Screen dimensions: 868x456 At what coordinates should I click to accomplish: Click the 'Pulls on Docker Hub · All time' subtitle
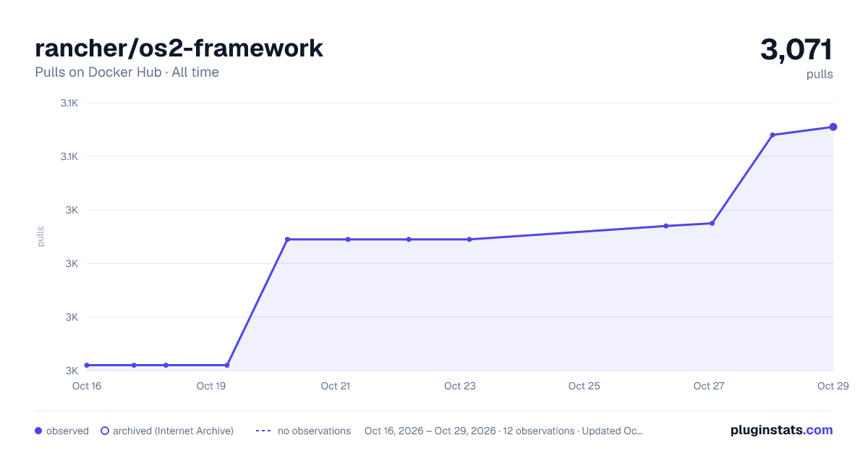tap(127, 72)
